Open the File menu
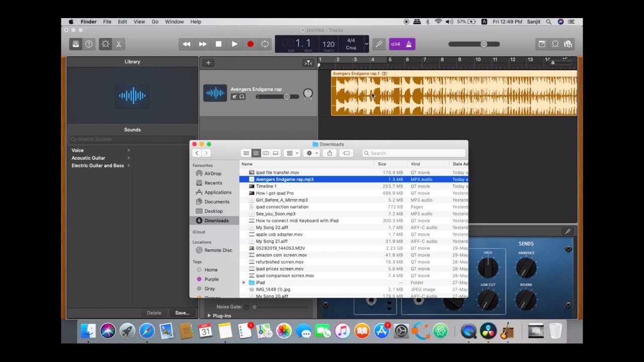 pyautogui.click(x=107, y=22)
